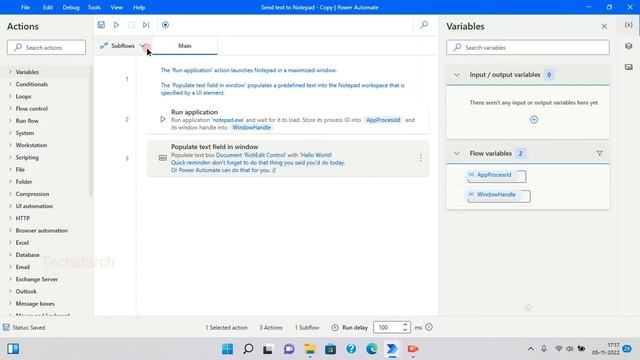
Task: Expand the Message boxes group
Action: pos(10,304)
